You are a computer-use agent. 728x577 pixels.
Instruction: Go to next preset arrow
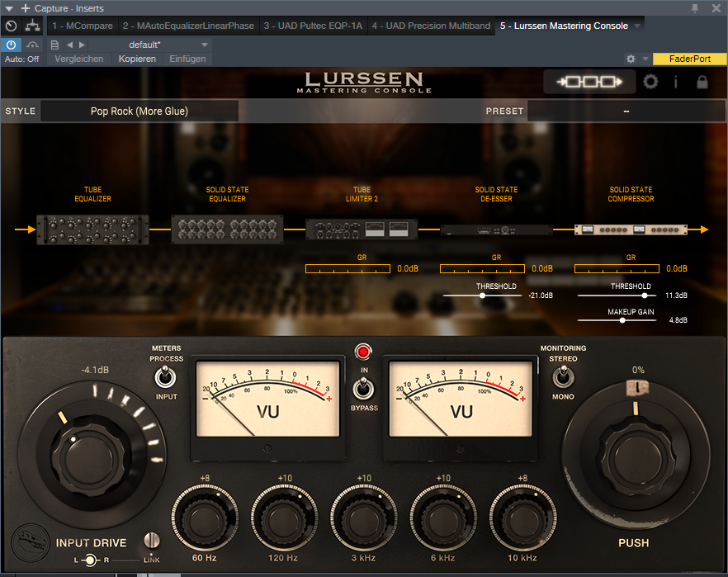83,45
